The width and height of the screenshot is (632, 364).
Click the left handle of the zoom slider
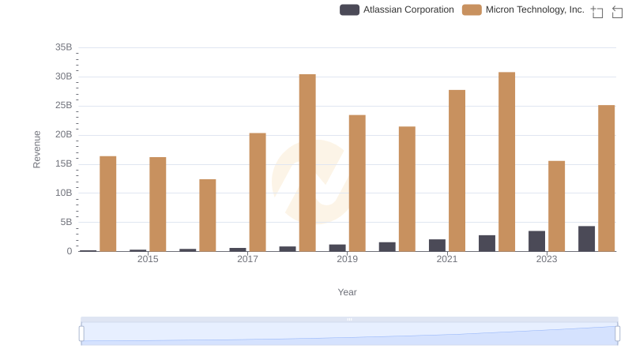(81, 334)
